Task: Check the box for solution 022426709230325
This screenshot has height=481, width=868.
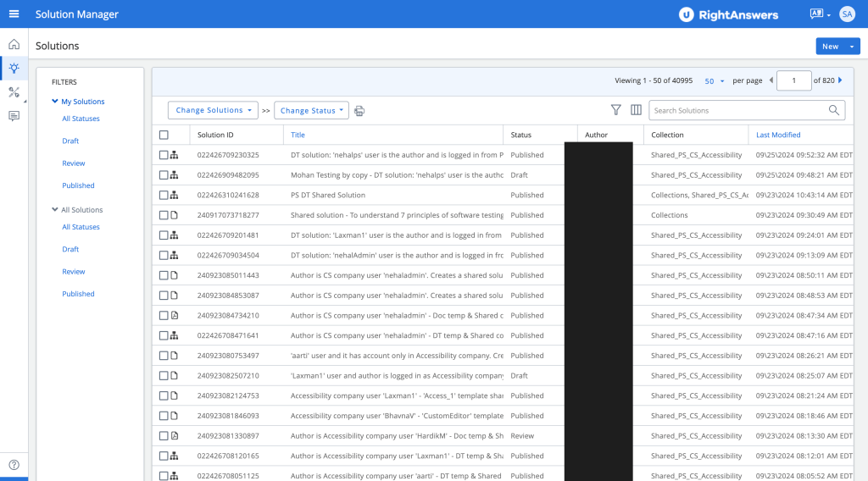Action: pos(164,155)
